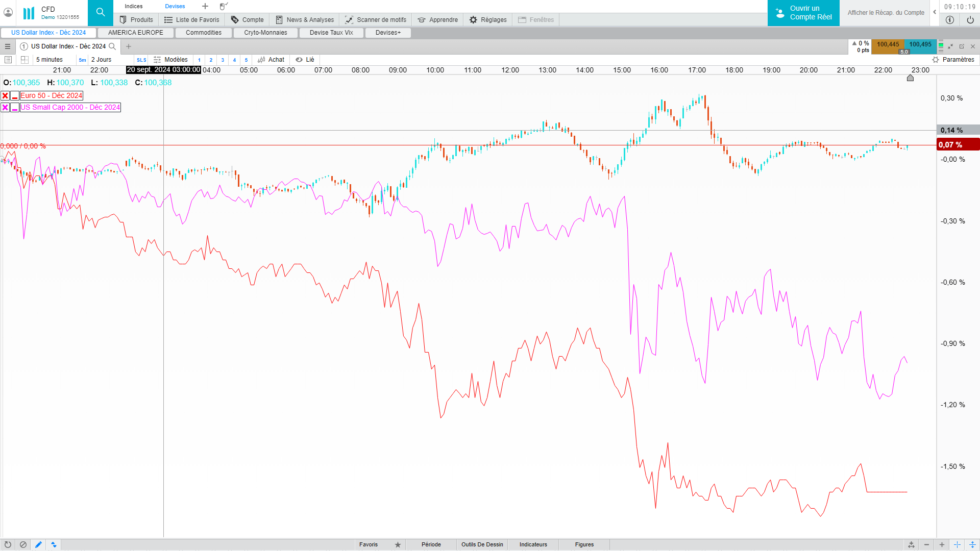Screen dimensions: 980x551
Task: Open Scanner de motifs tool
Action: (375, 19)
